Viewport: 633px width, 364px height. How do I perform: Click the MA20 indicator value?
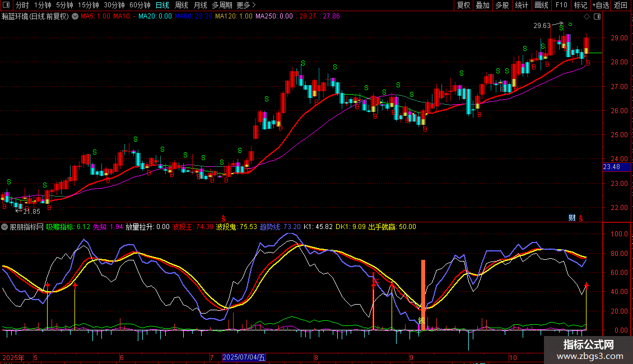[155, 16]
